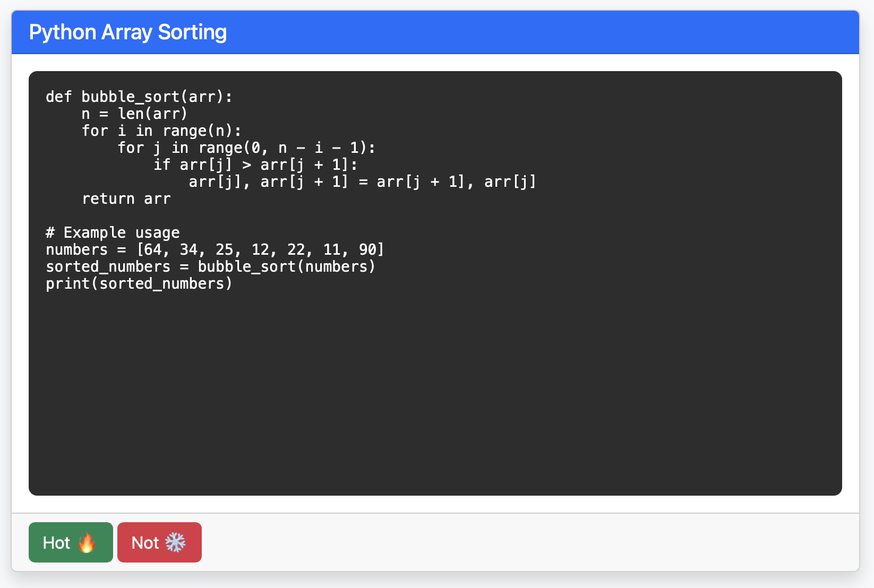
Task: Click the 'return arr' line
Action: [126, 198]
